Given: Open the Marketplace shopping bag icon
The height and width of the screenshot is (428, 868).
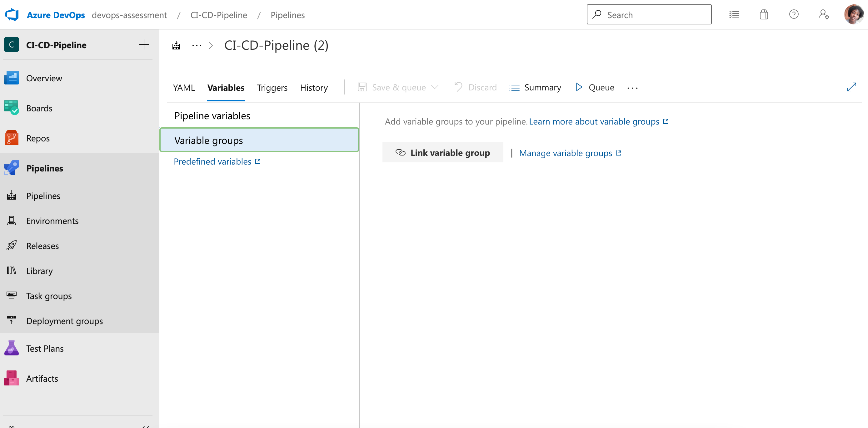Looking at the screenshot, I should pos(764,14).
